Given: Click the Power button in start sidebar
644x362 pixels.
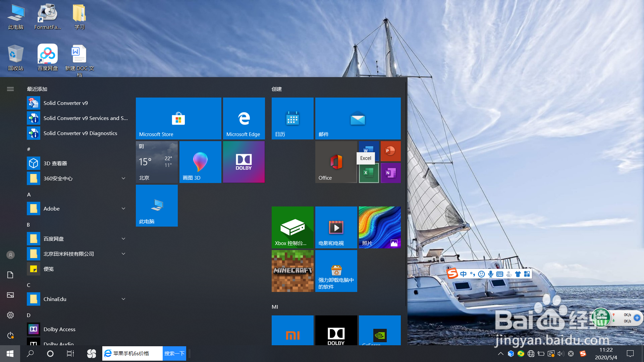Looking at the screenshot, I should [x=10, y=335].
